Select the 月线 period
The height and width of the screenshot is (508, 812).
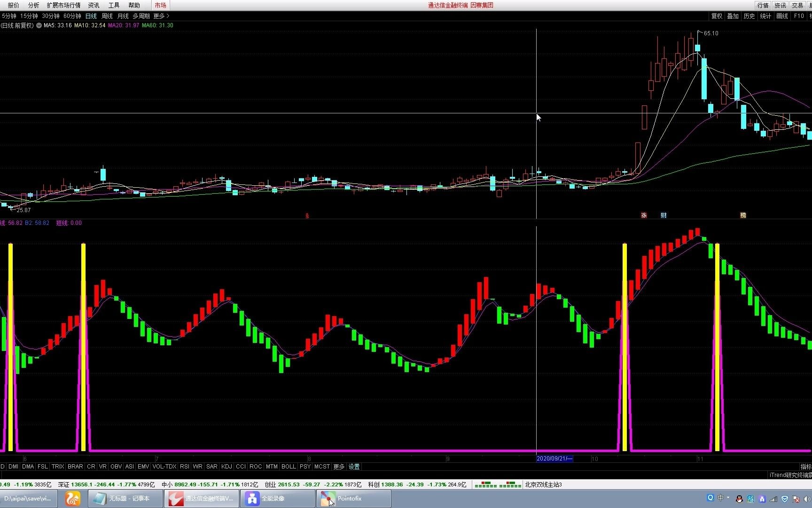[x=123, y=16]
